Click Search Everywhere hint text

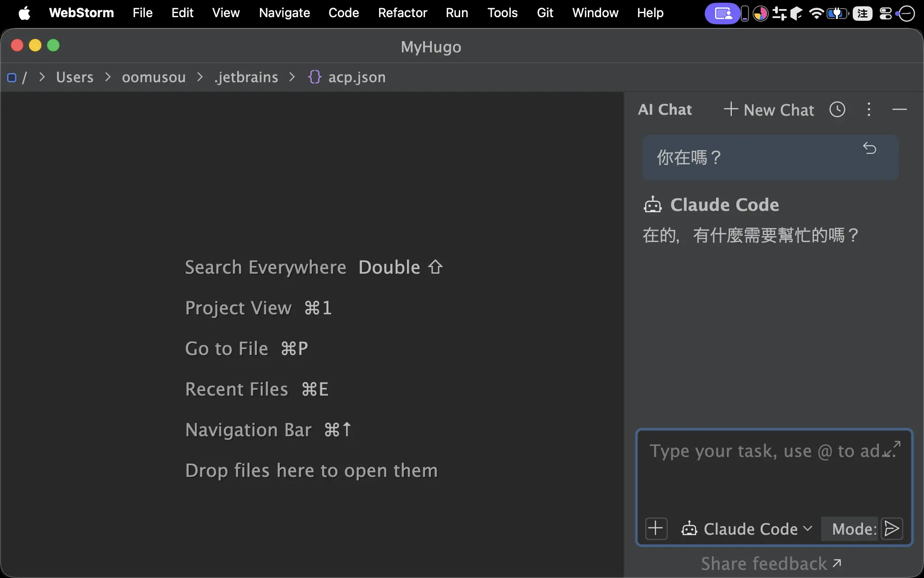tap(266, 267)
